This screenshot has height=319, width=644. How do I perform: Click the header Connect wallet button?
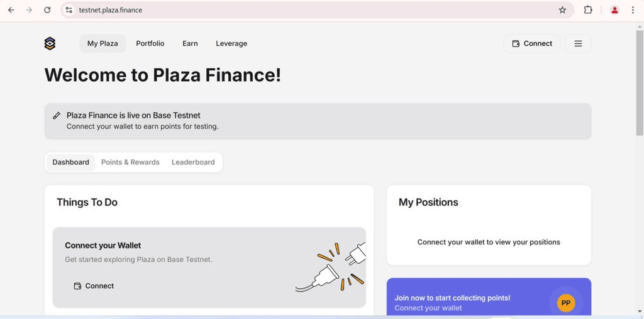532,43
